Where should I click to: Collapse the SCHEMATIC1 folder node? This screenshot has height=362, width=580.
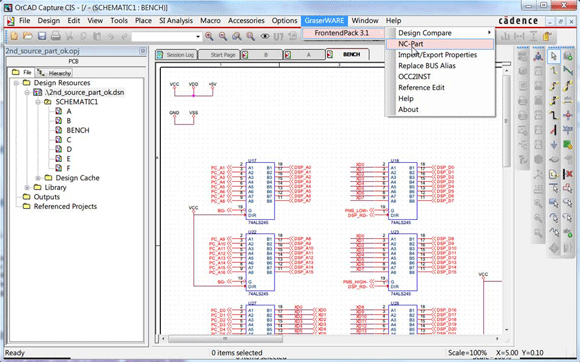pyautogui.click(x=38, y=102)
